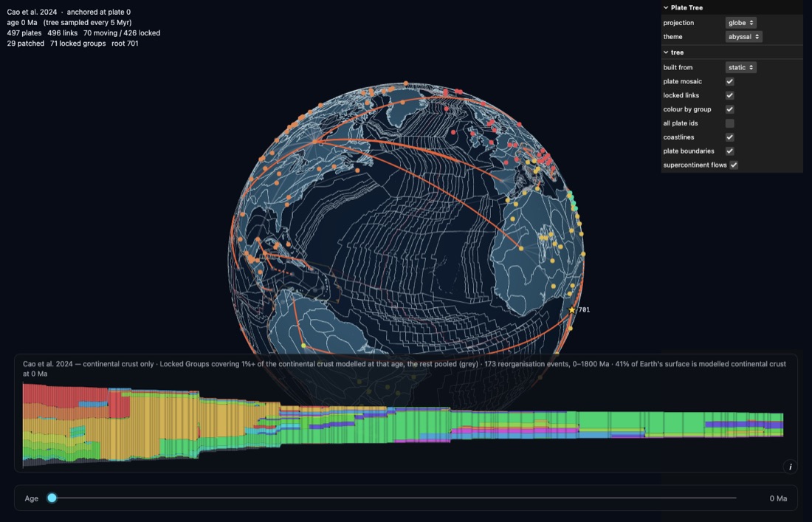
Task: Click the 0 Ma age readout
Action: (778, 498)
